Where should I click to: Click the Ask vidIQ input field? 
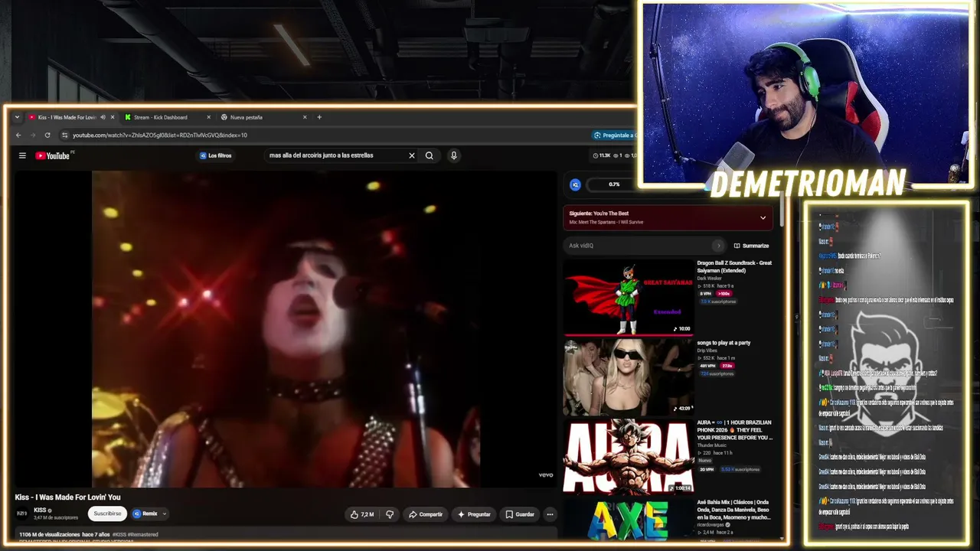tap(637, 246)
